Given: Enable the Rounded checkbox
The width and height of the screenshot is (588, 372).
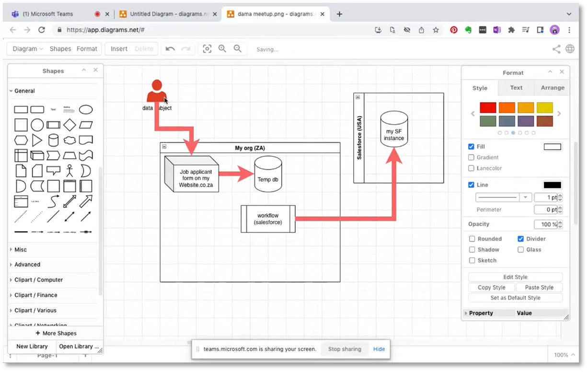Looking at the screenshot, I should pyautogui.click(x=472, y=239).
